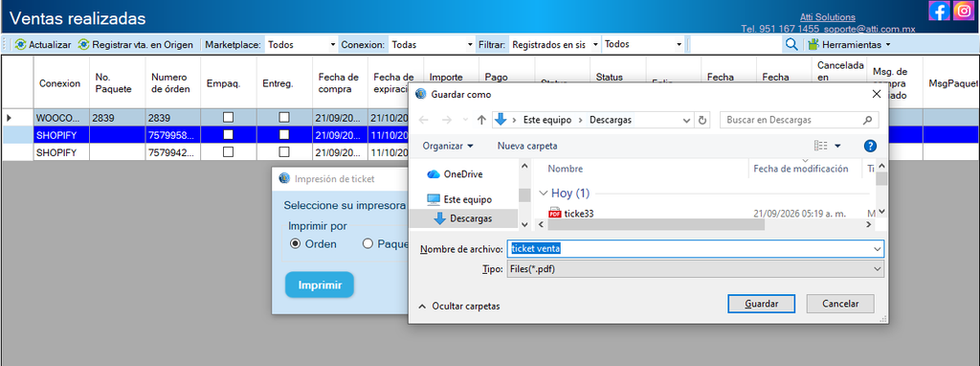Screen dimensions: 980x366
Task: Open the Instagram icon in header
Action: click(x=964, y=11)
